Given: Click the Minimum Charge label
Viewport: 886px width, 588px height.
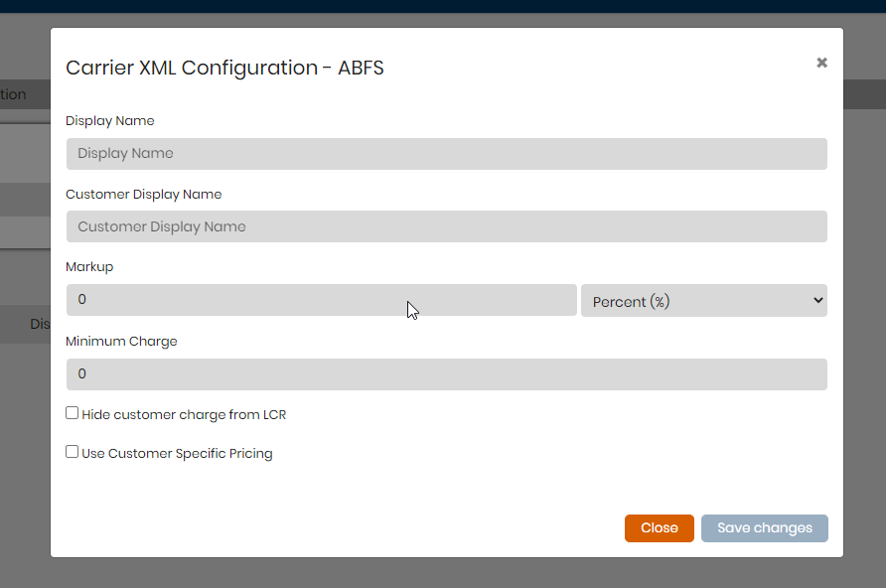Looking at the screenshot, I should coord(121,341).
